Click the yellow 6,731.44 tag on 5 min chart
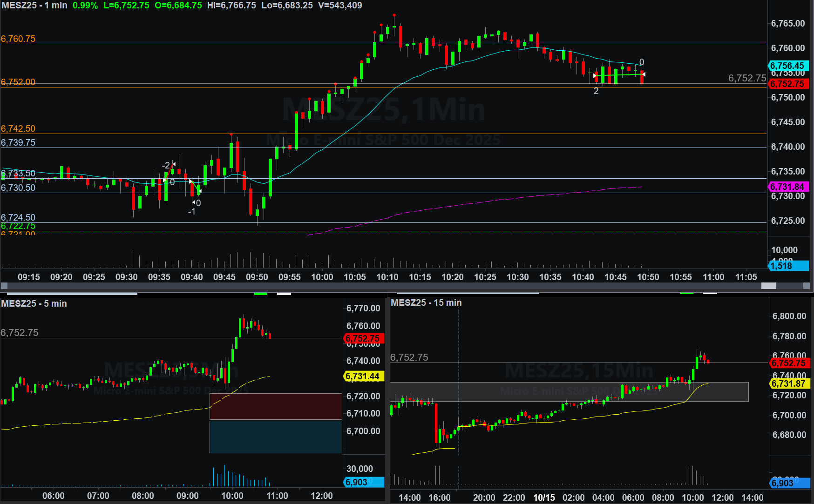The height and width of the screenshot is (504, 814). tap(363, 376)
